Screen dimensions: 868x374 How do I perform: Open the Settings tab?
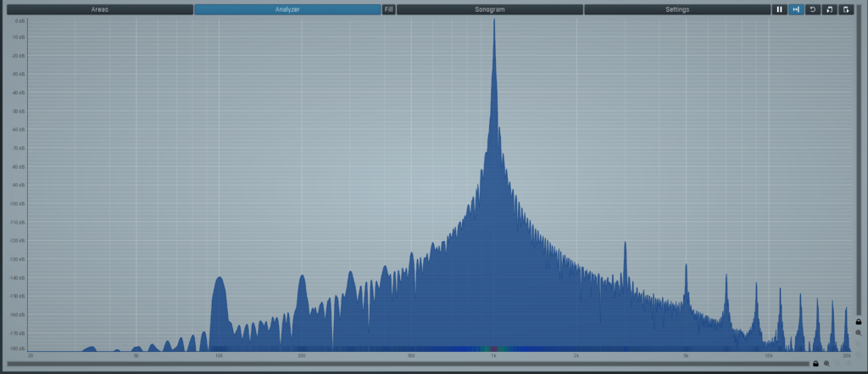(677, 9)
